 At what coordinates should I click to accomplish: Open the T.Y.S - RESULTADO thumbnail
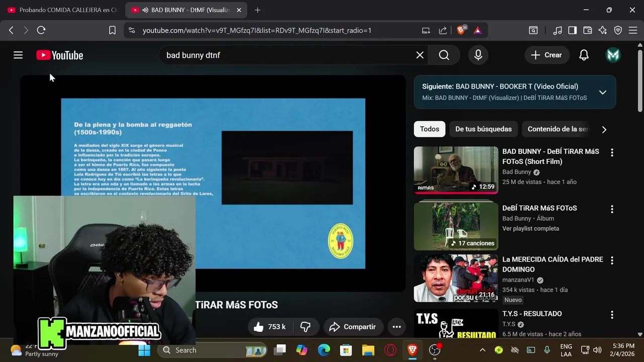pos(456,324)
